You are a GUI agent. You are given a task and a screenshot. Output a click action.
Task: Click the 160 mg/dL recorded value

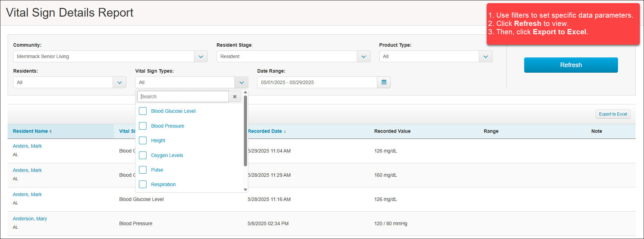click(x=386, y=175)
